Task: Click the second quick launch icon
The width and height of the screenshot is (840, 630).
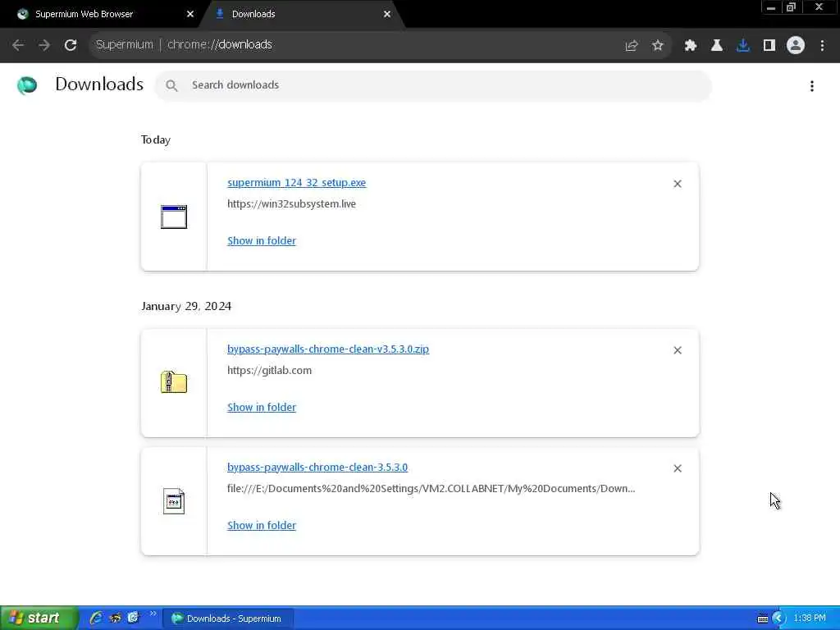Action: point(115,619)
